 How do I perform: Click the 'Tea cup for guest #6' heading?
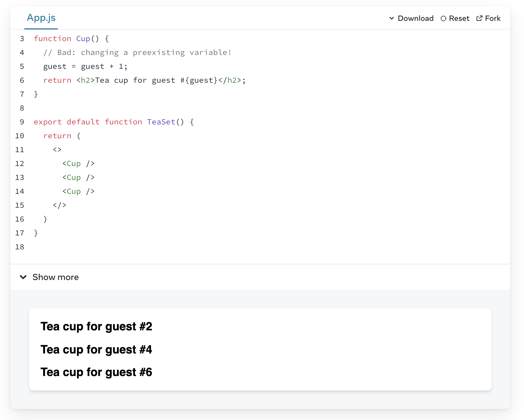point(96,372)
